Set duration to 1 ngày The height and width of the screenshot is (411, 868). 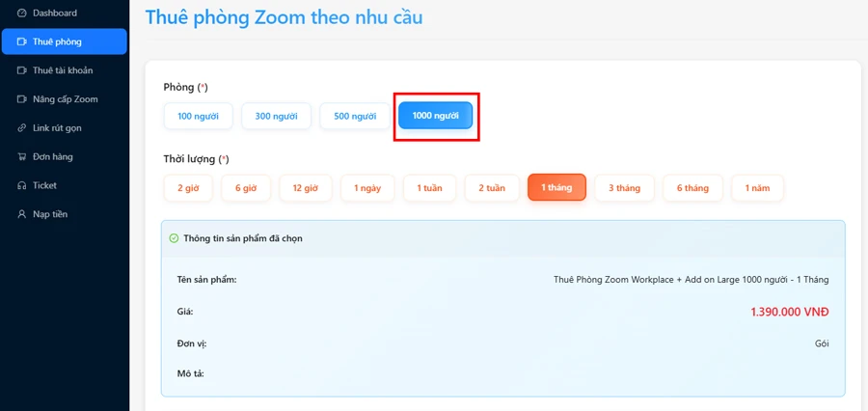point(366,188)
